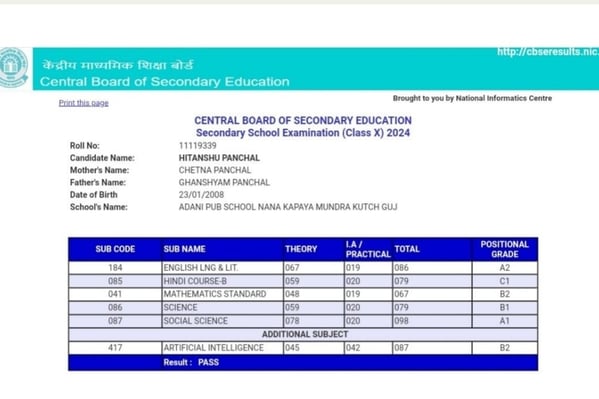Select subject code 085
Viewport: 599px width, 399px height.
pyautogui.click(x=115, y=281)
